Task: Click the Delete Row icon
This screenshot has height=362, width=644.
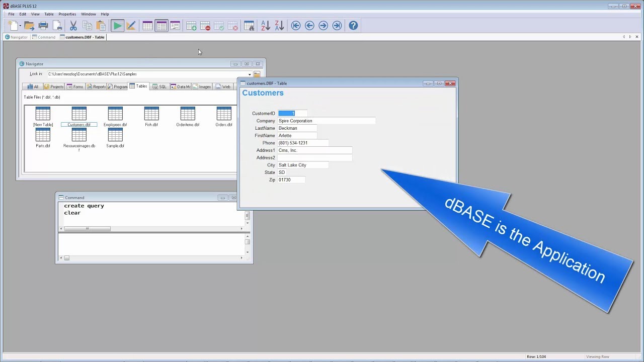Action: (x=205, y=26)
